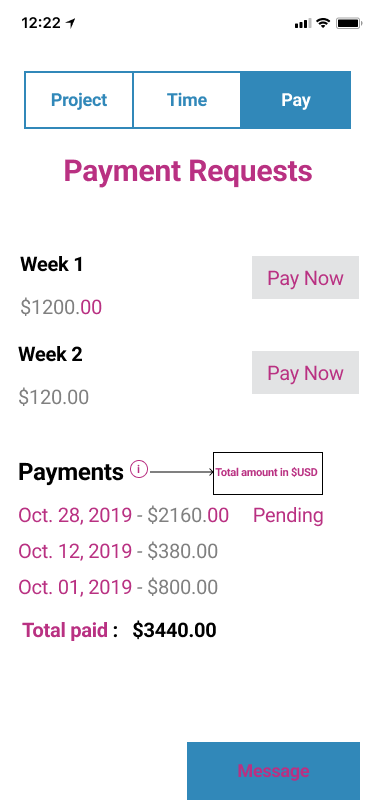This screenshot has height=812, width=375.
Task: Click the Total paid $3440.00 value
Action: click(174, 630)
